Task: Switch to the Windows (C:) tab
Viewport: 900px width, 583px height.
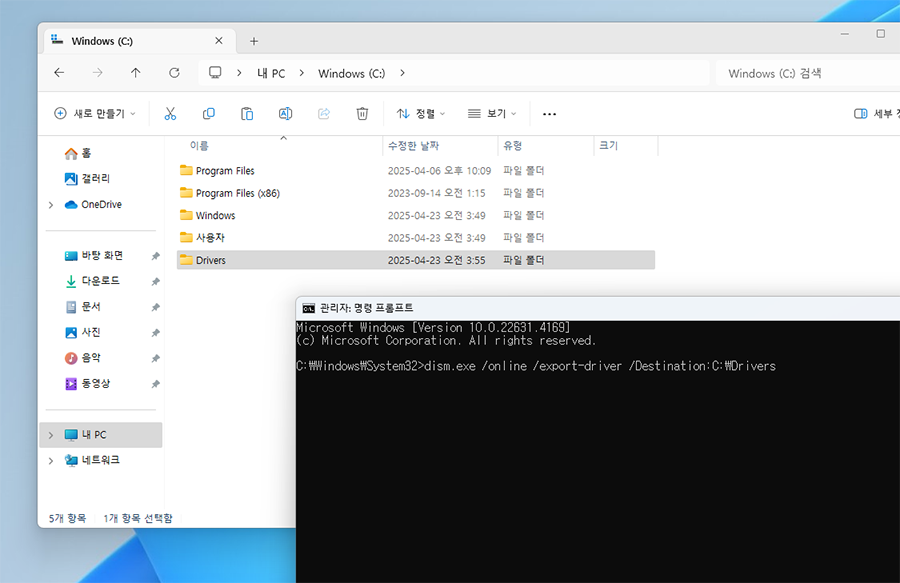Action: [140, 41]
